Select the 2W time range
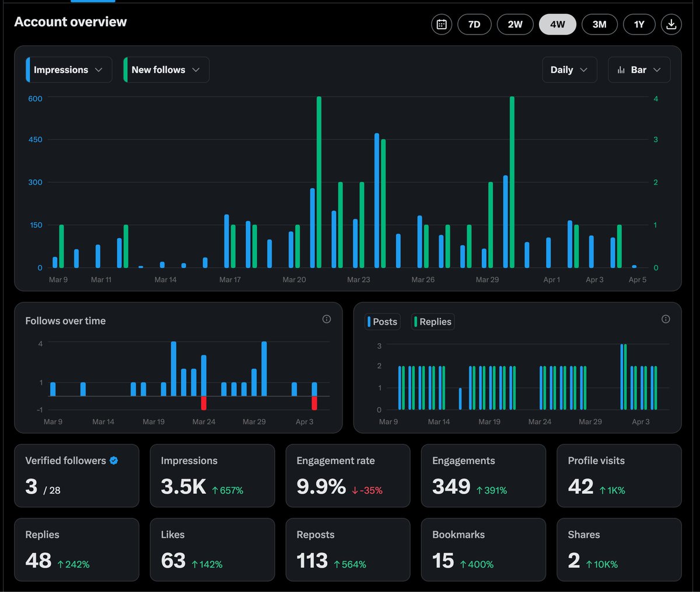The image size is (700, 592). (515, 25)
